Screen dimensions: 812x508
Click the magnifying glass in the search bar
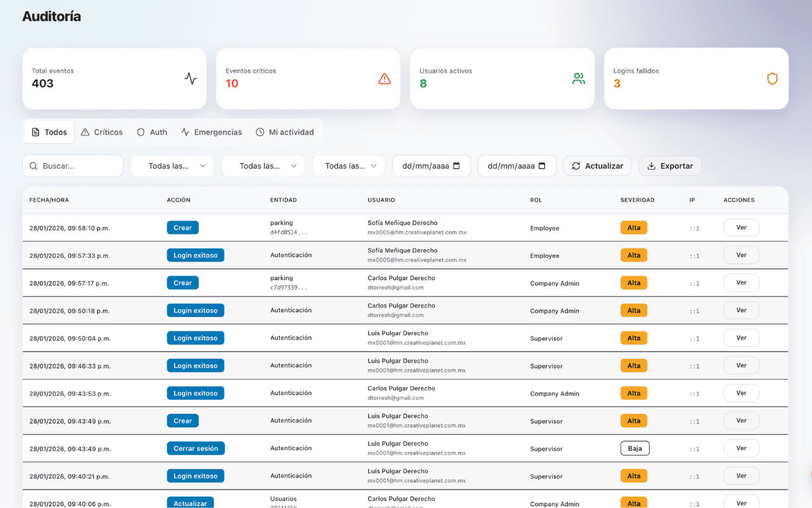(x=34, y=165)
